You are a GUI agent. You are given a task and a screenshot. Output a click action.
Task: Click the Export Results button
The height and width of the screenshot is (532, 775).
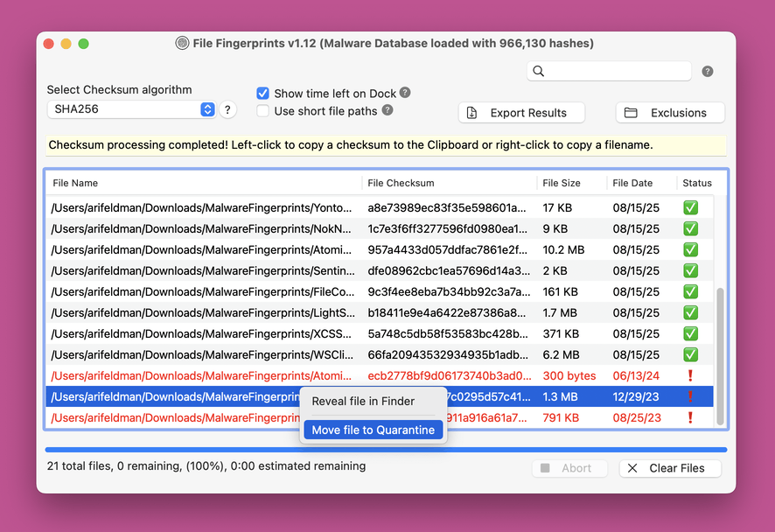[x=521, y=113]
